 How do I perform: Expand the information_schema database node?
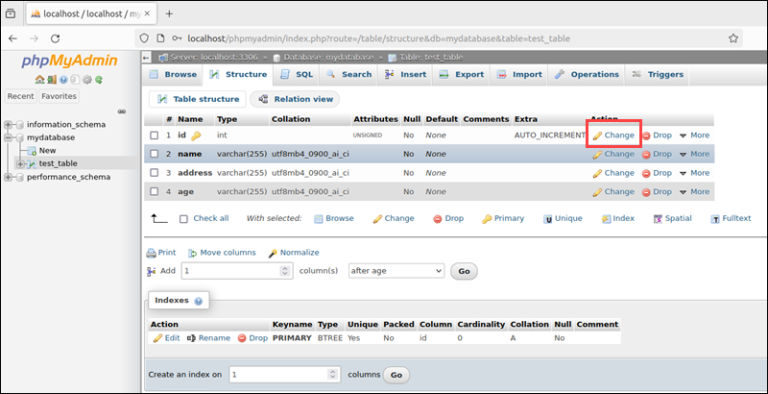coord(8,124)
